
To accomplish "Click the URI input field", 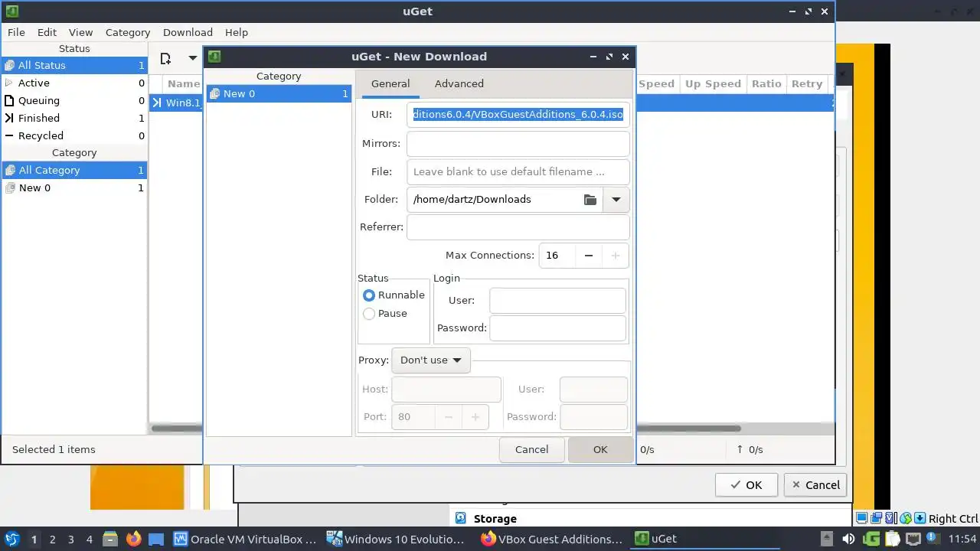I will 518,115.
